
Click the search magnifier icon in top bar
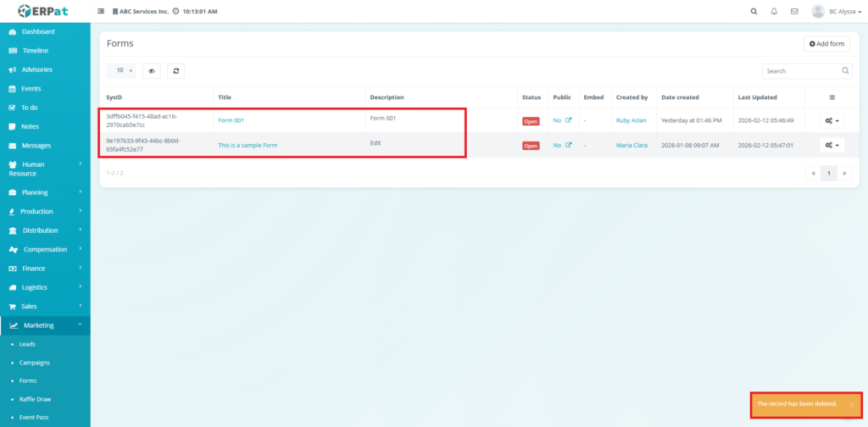tap(754, 12)
